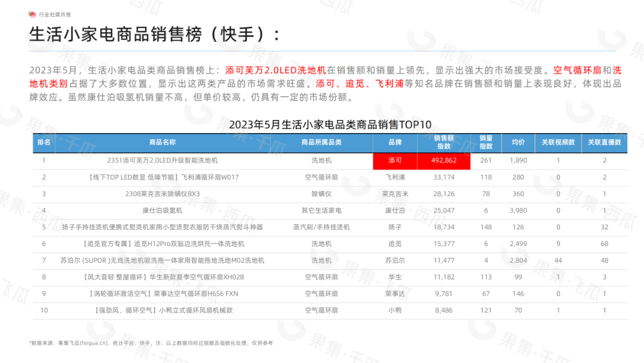Click rank number 10

coord(44,310)
